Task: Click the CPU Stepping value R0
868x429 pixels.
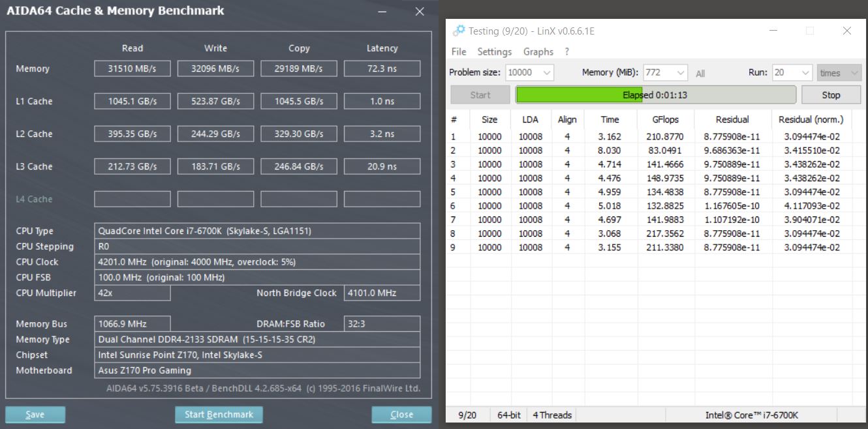Action: pyautogui.click(x=257, y=246)
